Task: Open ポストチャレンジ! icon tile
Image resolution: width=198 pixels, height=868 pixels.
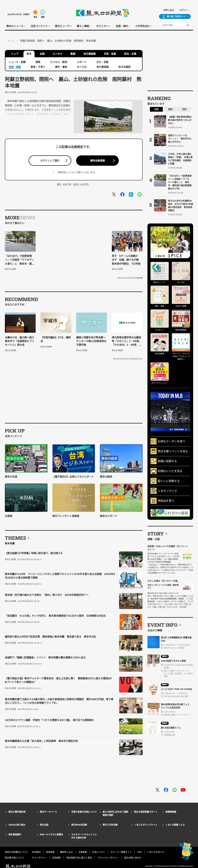Action: point(160,372)
